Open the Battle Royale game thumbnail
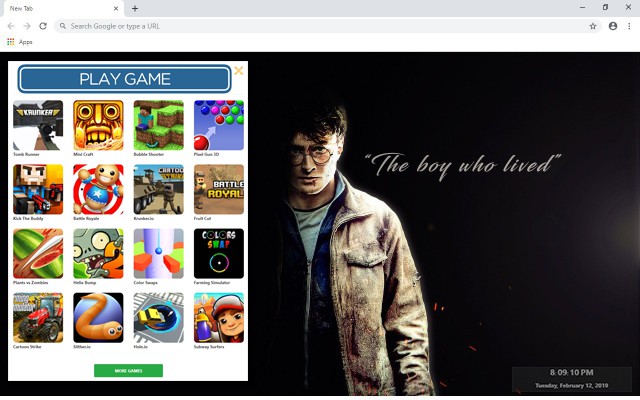Viewport: 640px width, 400px height. pyautogui.click(x=219, y=189)
